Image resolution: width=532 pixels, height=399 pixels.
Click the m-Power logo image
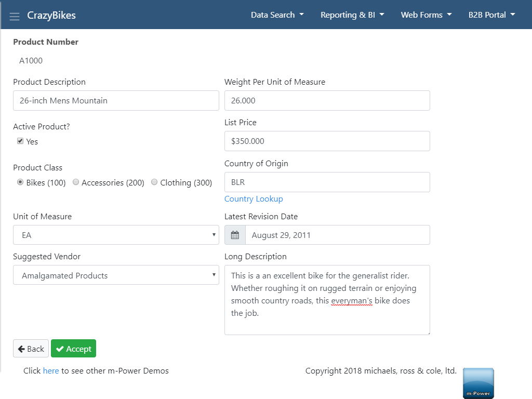(x=478, y=383)
